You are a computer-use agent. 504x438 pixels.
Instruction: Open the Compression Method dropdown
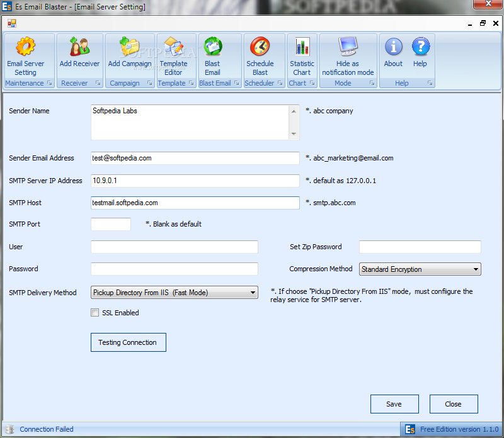point(420,269)
